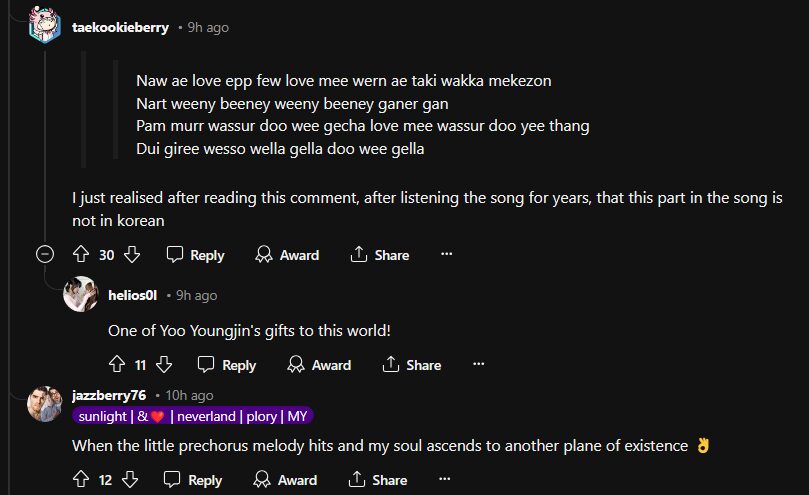Reply to helios0l's comment
The height and width of the screenshot is (495, 809).
227,365
